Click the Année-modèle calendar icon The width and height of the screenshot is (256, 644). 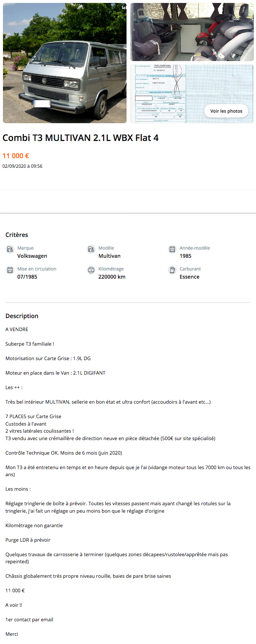[172, 249]
